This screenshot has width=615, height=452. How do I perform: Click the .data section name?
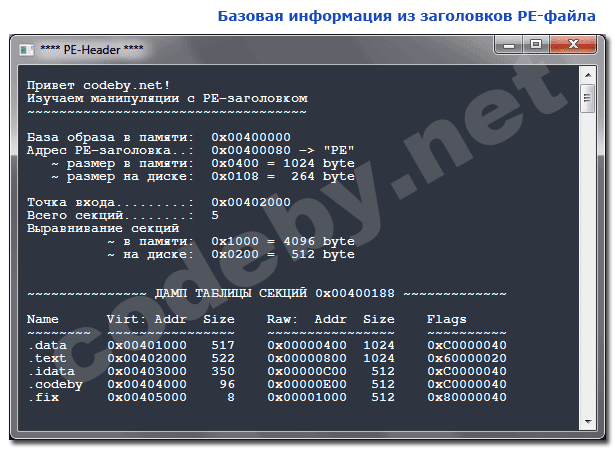47,345
